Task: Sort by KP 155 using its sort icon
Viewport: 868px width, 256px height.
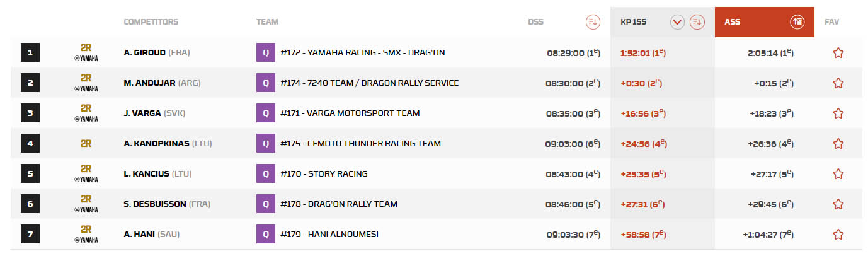Action: (697, 22)
